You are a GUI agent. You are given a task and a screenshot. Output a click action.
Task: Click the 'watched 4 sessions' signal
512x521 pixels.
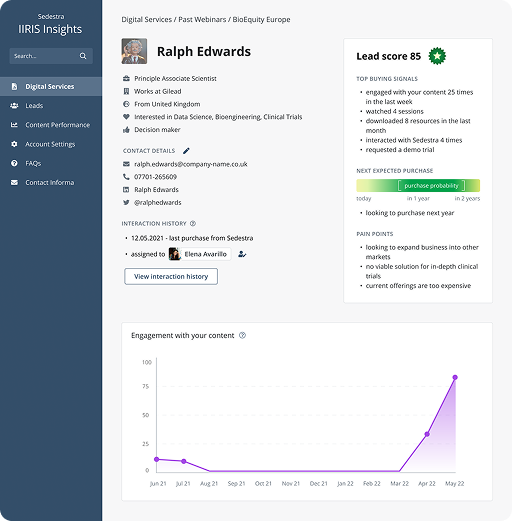394,111
